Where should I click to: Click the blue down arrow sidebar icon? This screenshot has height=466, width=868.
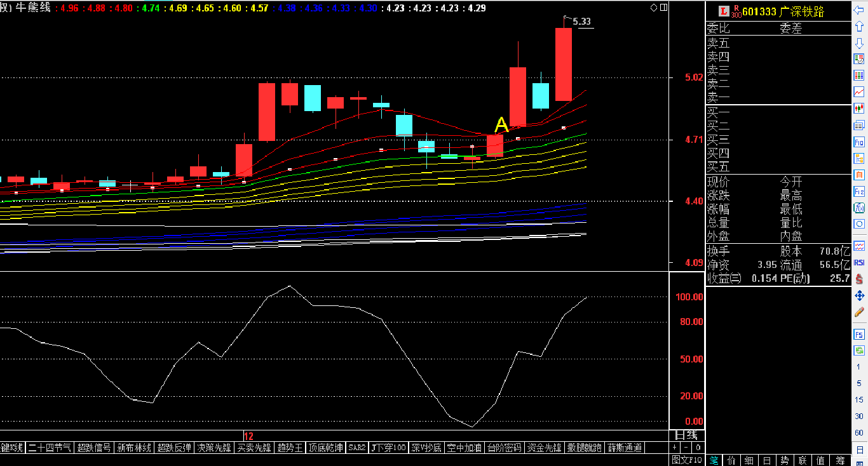coord(859,43)
